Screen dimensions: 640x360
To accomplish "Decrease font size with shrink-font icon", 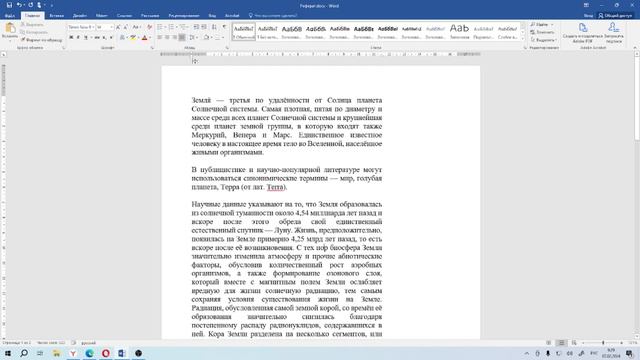I will coord(125,27).
